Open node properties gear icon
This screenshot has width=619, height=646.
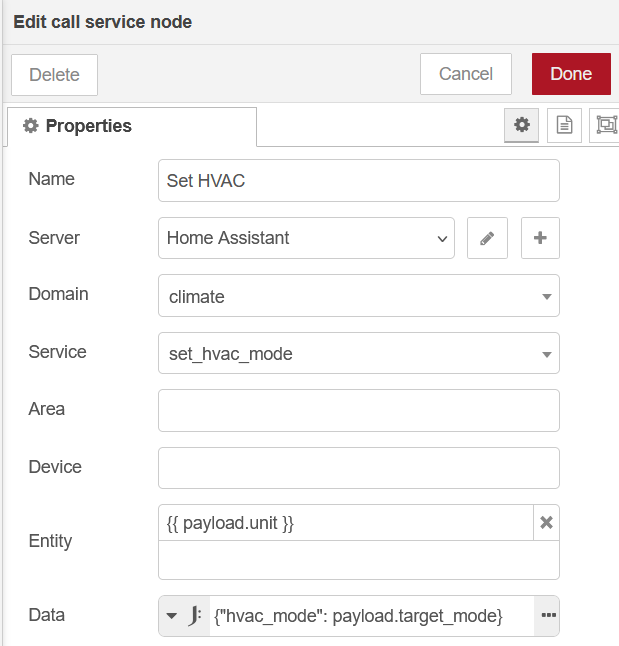pyautogui.click(x=520, y=125)
